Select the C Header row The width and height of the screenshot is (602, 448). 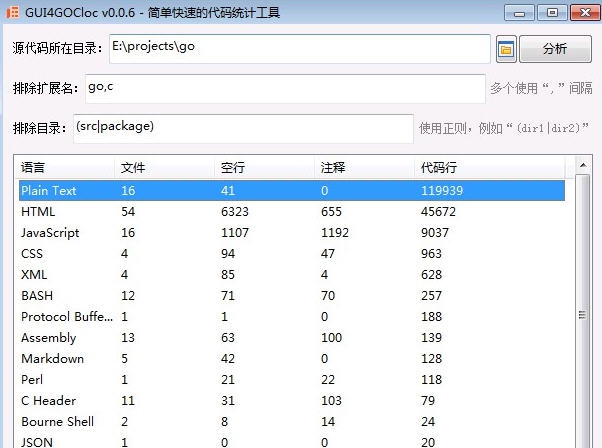[292, 401]
